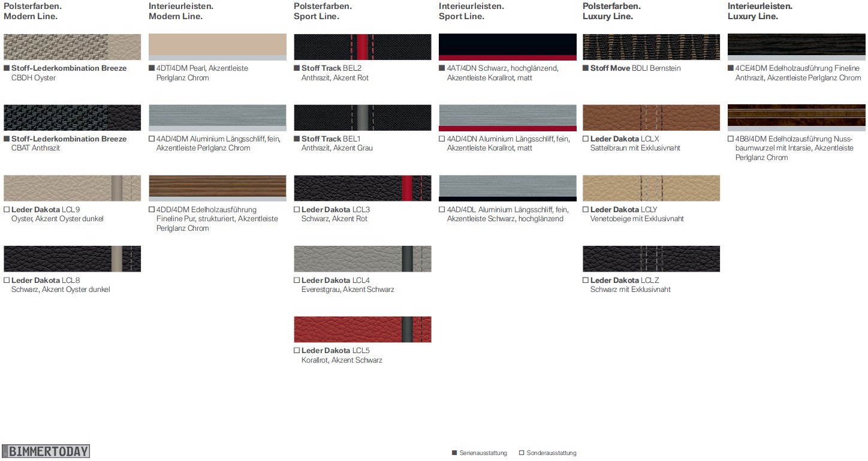
Task: Enable the Leder Dakota LCLX Sattelbraun checkbox
Action: tap(586, 139)
